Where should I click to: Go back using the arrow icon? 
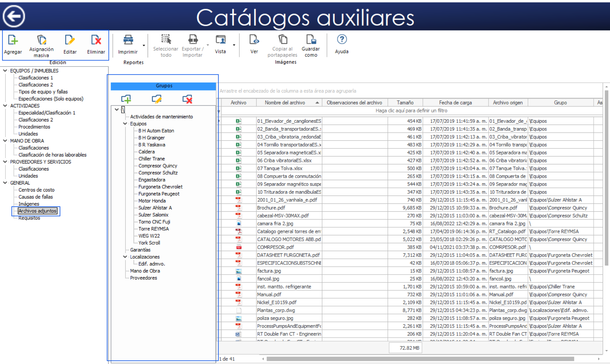click(x=14, y=16)
